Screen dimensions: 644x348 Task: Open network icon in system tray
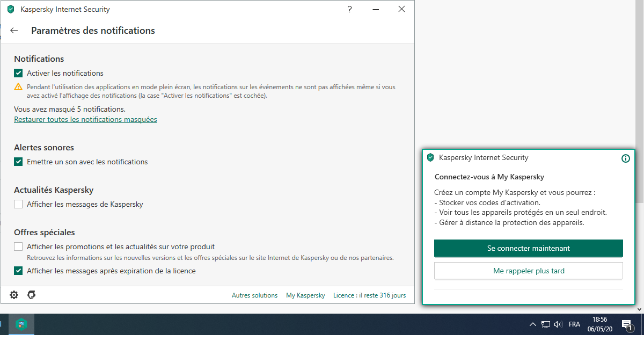point(546,324)
